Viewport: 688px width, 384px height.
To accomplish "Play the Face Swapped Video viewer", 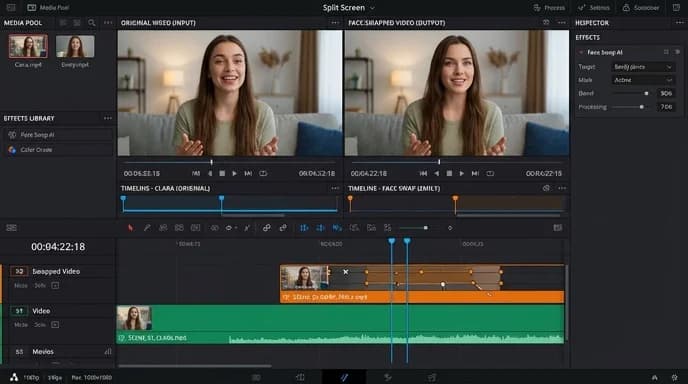I will [462, 173].
